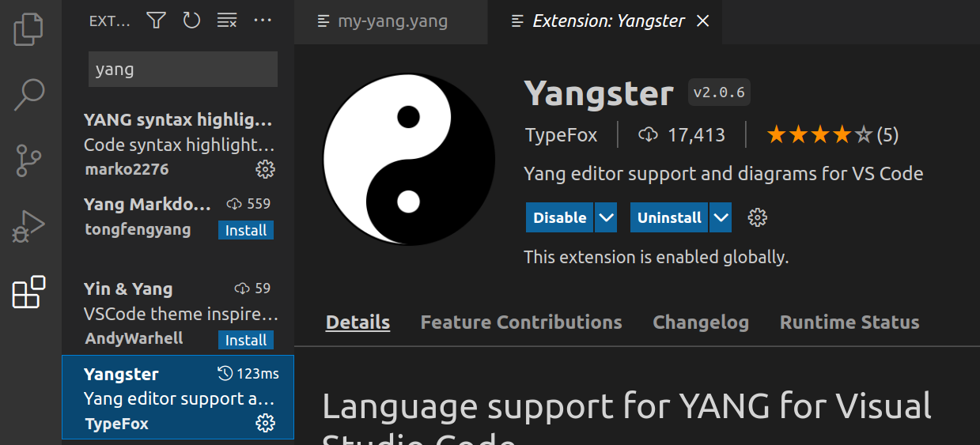
Task: Open the extensions view more actions menu
Action: 263,21
